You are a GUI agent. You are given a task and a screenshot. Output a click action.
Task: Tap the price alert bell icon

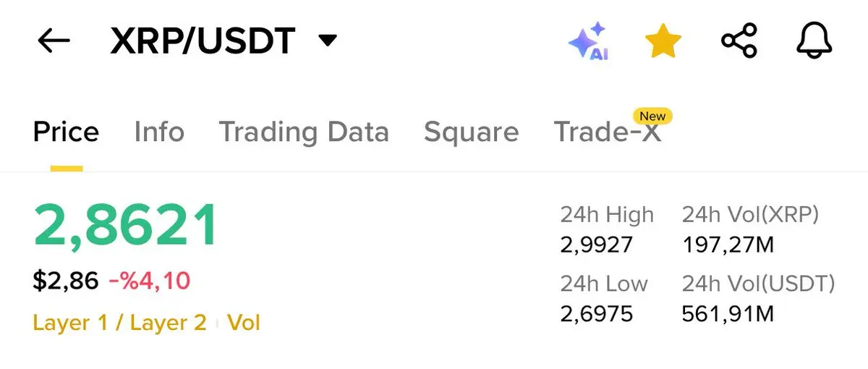point(815,41)
